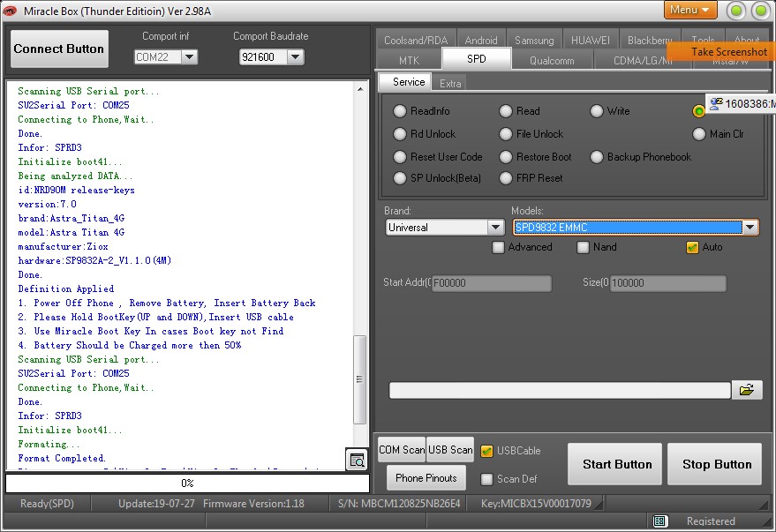Click the Start Button
The height and width of the screenshot is (532, 776).
click(614, 464)
